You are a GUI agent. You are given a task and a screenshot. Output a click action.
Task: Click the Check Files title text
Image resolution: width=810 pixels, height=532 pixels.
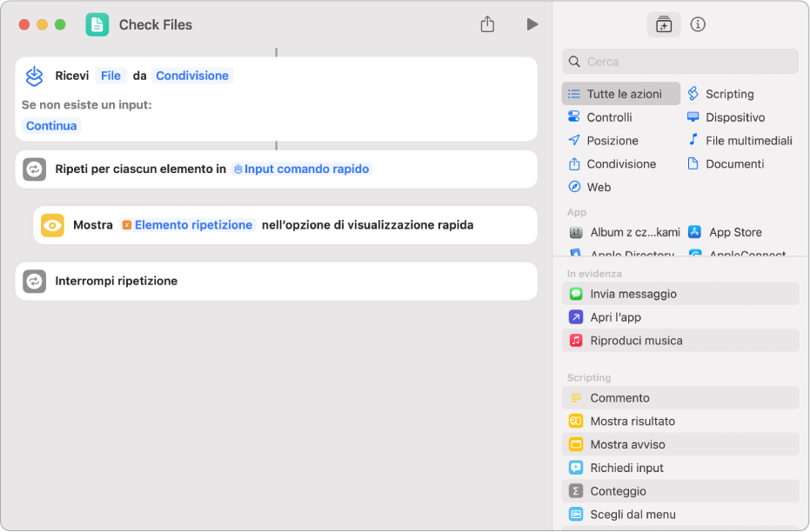coord(156,24)
